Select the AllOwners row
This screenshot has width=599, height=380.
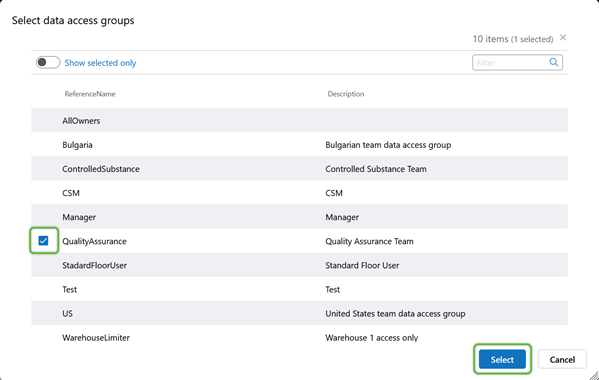(299, 120)
